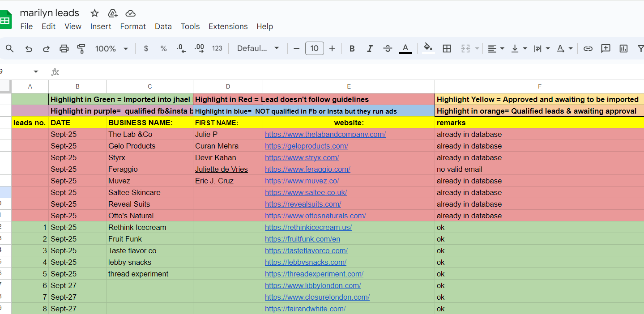Image resolution: width=644 pixels, height=314 pixels.
Task: Open the Extensions menu
Action: coord(228,26)
